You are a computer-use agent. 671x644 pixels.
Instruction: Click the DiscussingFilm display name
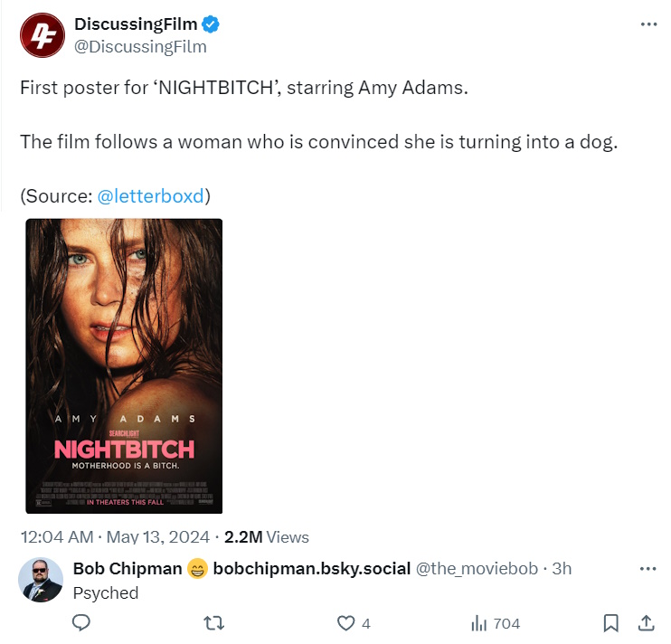(x=137, y=24)
